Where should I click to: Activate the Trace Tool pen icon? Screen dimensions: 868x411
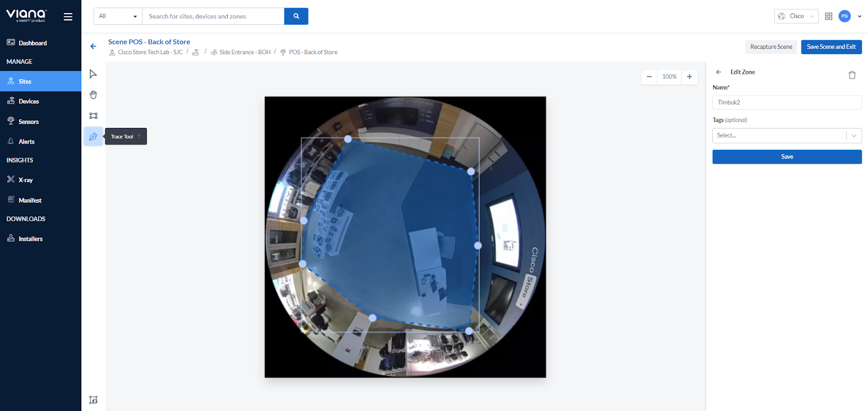[x=93, y=137]
